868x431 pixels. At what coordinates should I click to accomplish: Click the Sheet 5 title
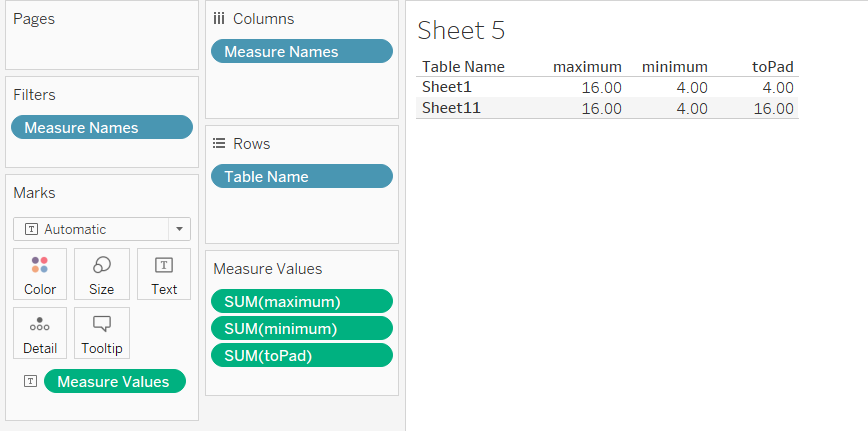(x=461, y=30)
